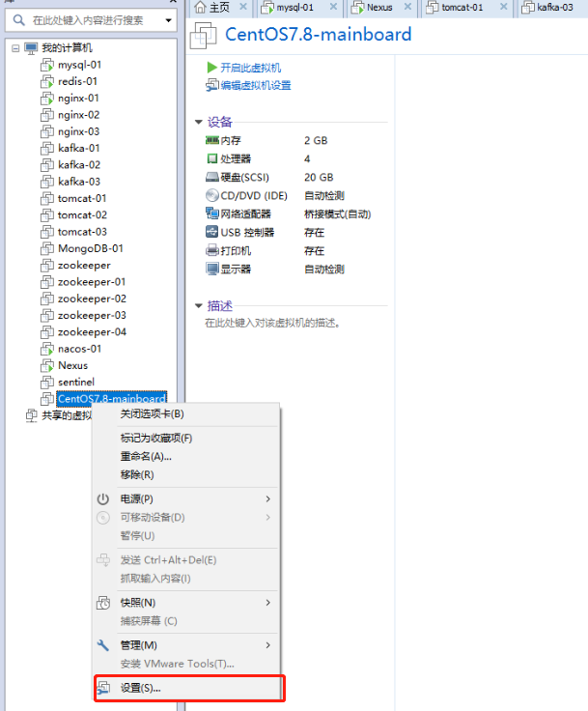Collapse the 设备 section triangle

click(199, 122)
